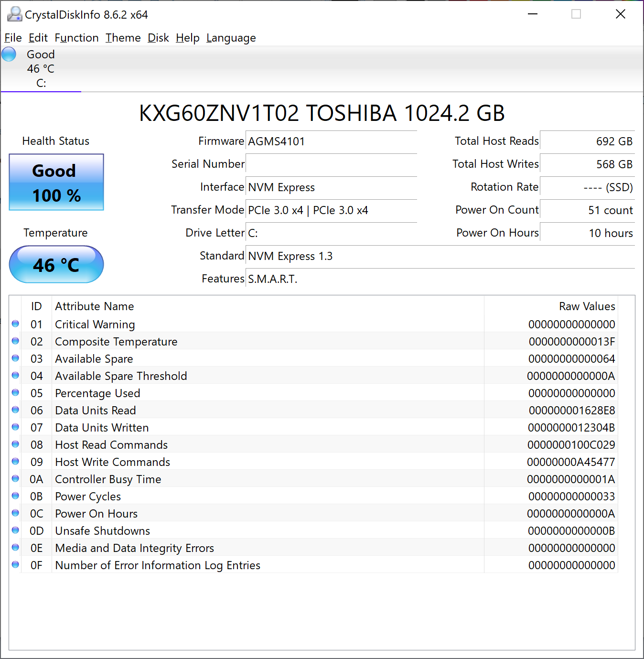This screenshot has height=659, width=644.
Task: Select the Unsafe Shutdowns attribute name
Action: click(x=102, y=531)
